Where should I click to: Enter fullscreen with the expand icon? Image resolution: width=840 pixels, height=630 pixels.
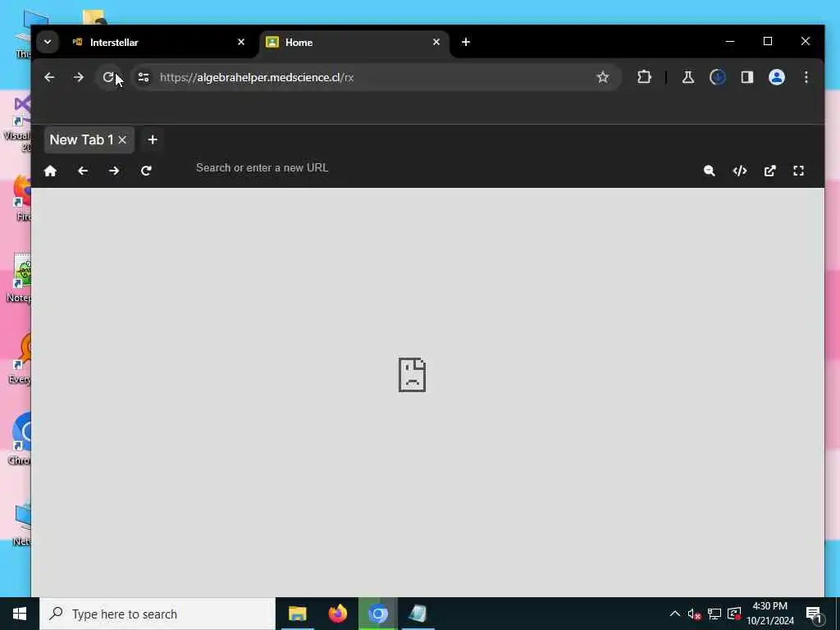pos(799,171)
